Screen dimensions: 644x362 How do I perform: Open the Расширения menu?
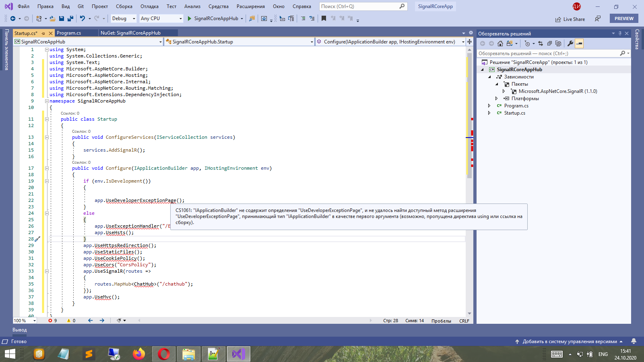(x=251, y=6)
